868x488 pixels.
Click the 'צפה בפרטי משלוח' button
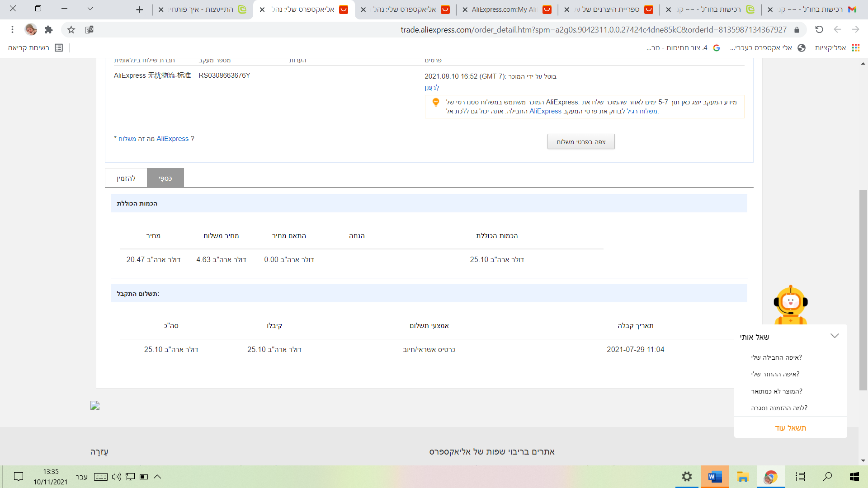click(x=580, y=142)
